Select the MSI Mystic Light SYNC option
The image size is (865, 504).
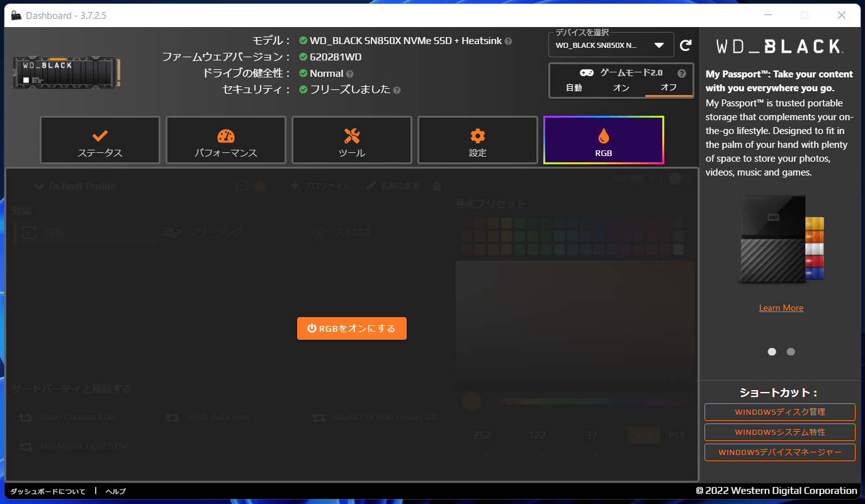coord(75,446)
